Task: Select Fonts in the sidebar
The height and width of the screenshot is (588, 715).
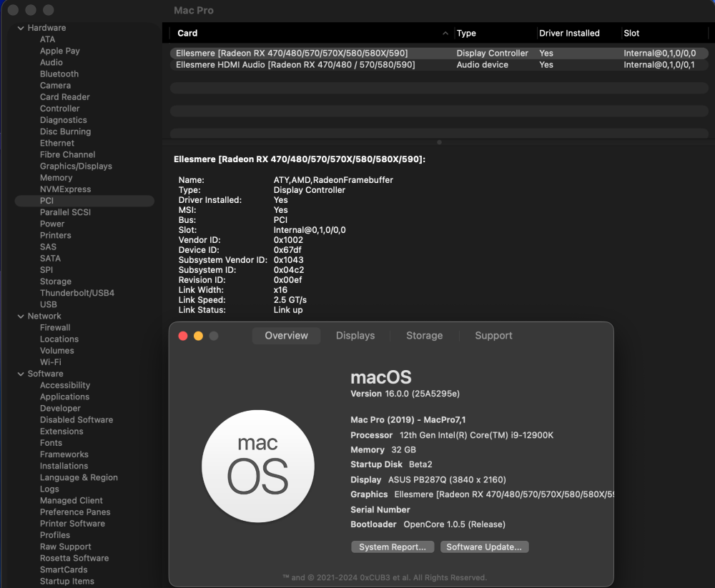Action: [51, 443]
